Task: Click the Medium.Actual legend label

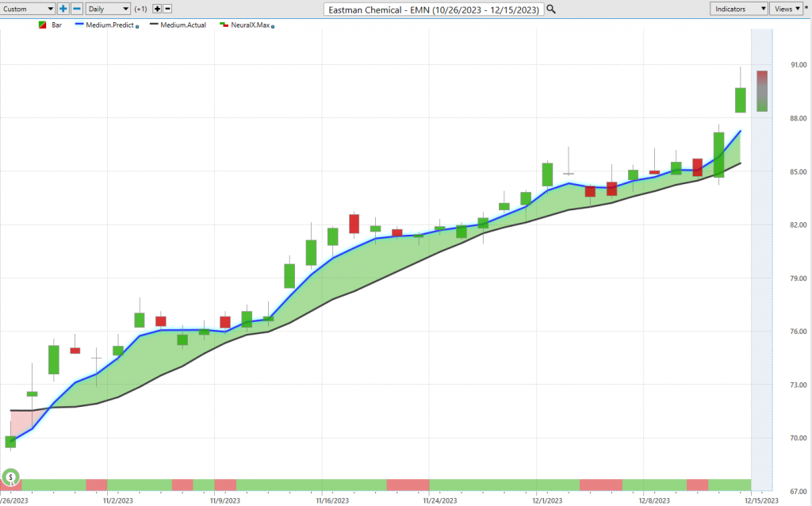Action: [183, 25]
